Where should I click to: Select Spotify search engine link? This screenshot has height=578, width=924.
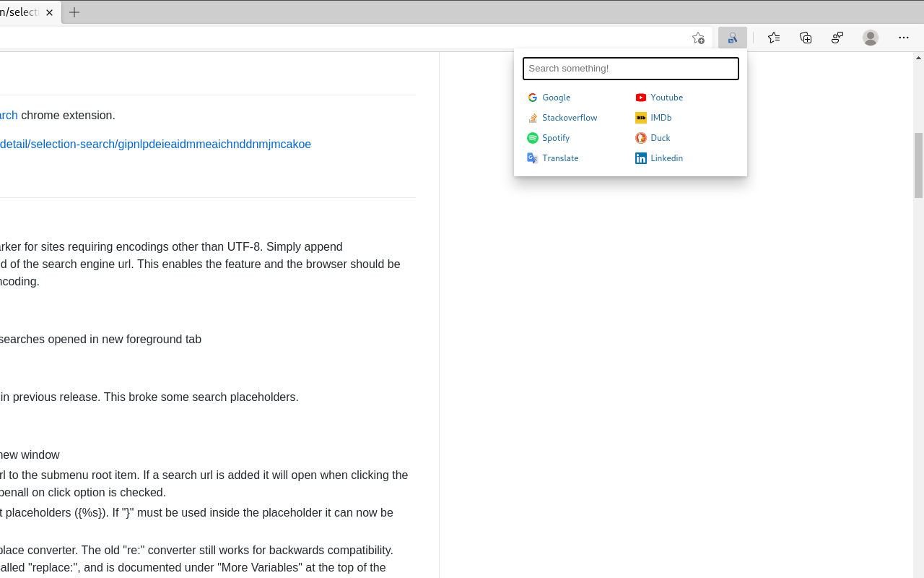point(556,138)
